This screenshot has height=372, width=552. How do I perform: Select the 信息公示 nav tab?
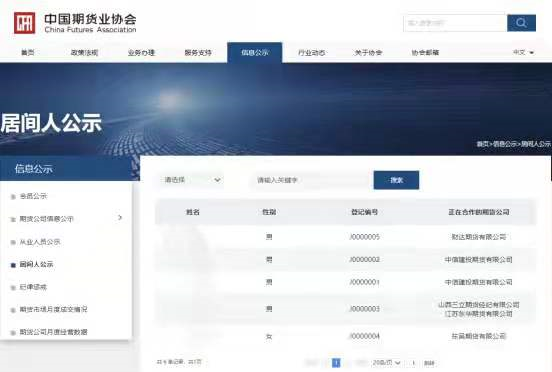(x=255, y=53)
